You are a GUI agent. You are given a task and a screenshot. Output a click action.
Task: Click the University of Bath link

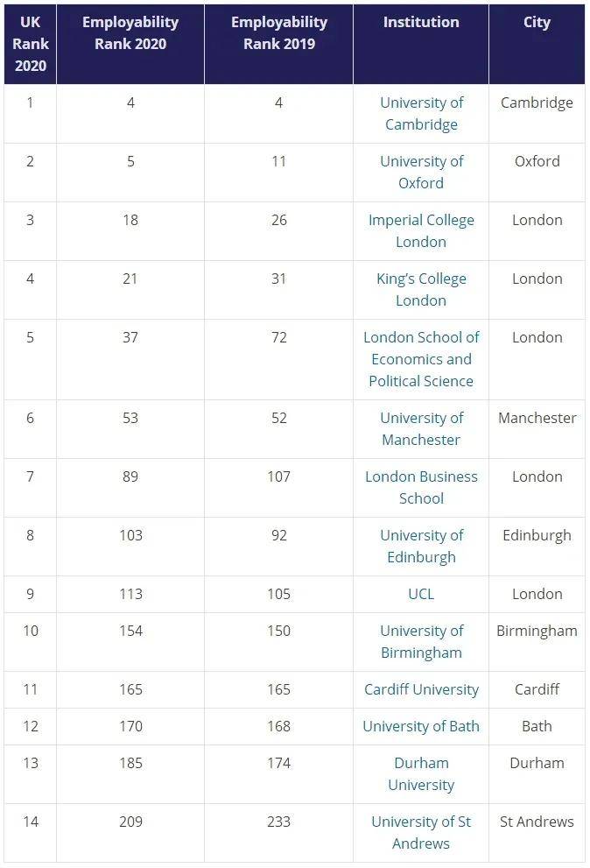[421, 726]
